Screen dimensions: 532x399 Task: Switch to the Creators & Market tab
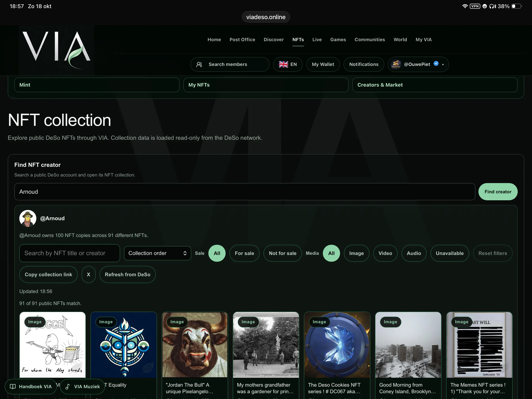click(435, 85)
